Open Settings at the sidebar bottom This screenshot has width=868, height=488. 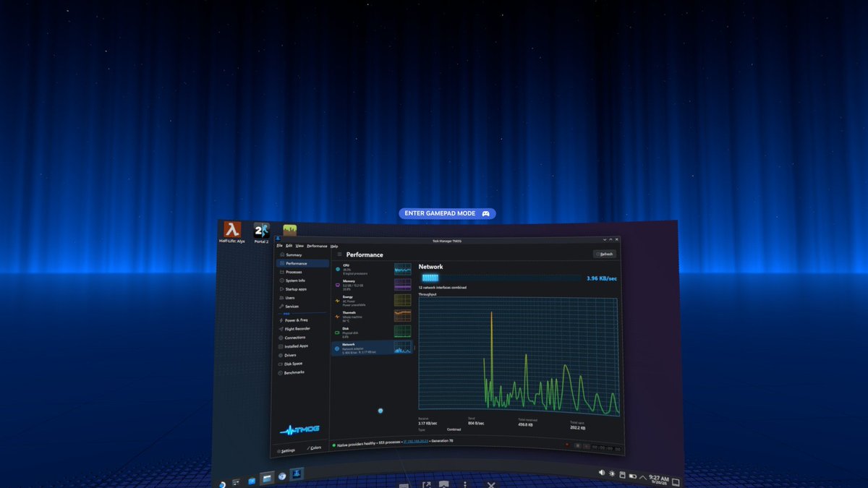tap(286, 450)
